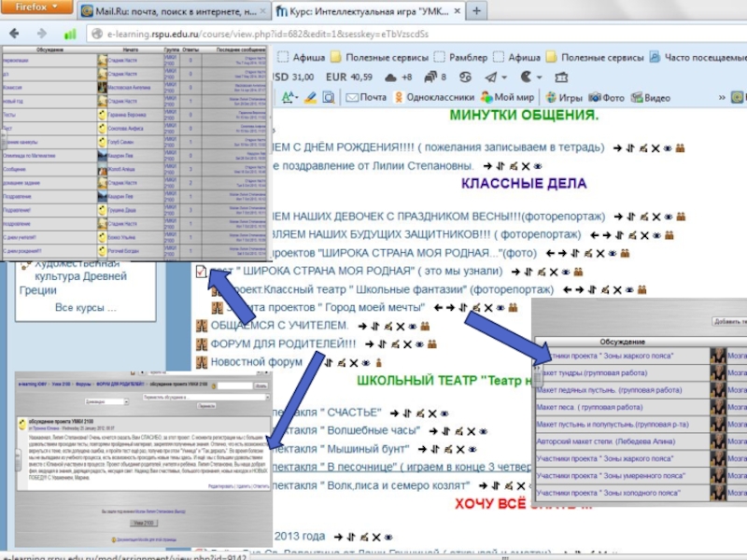Edit the 'С ДНЁМ РОЖДЕНИЯ' item
The width and height of the screenshot is (747, 560).
tap(643, 148)
